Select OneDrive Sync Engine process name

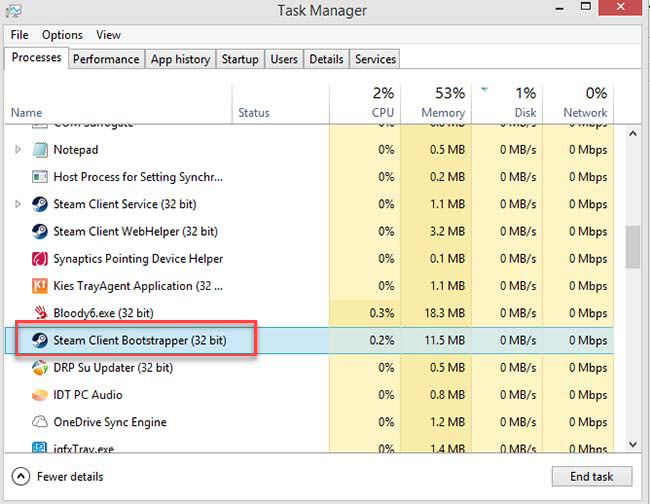110,422
